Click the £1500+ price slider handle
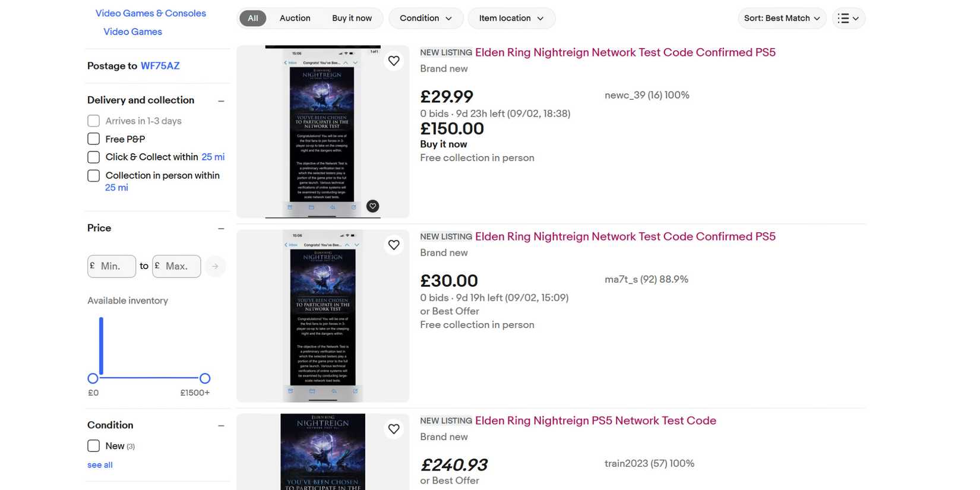Image resolution: width=980 pixels, height=490 pixels. point(205,378)
